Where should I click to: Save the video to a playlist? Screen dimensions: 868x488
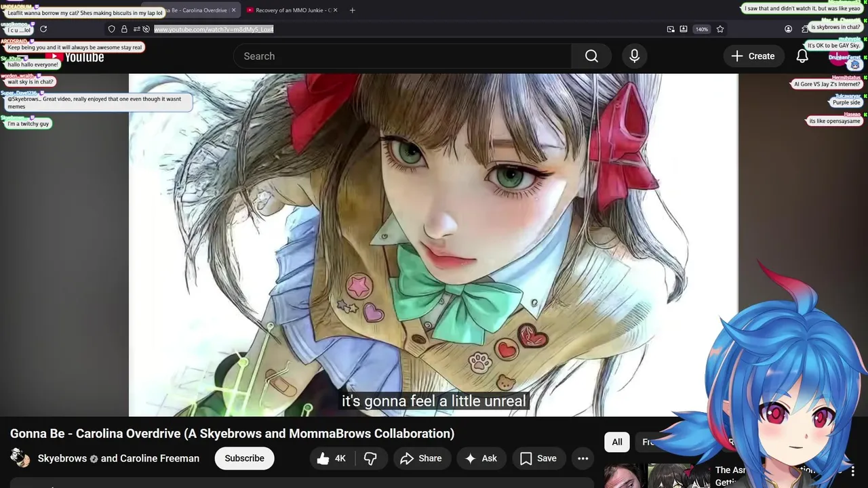(x=538, y=459)
